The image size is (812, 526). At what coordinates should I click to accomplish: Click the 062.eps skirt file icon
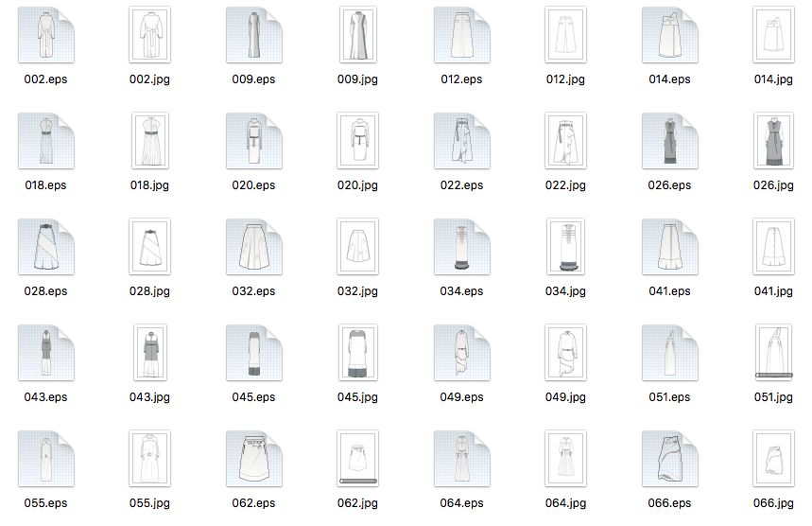coord(254,459)
